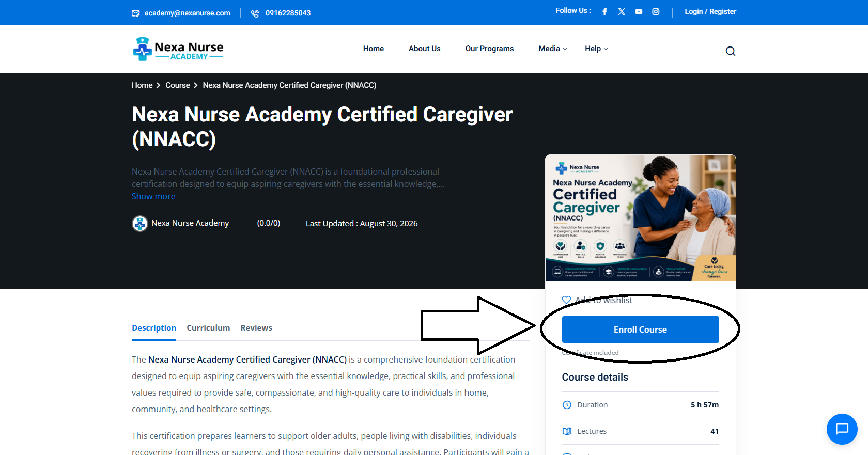The width and height of the screenshot is (868, 455).
Task: Open the Our Programs menu item
Action: pyautogui.click(x=490, y=49)
